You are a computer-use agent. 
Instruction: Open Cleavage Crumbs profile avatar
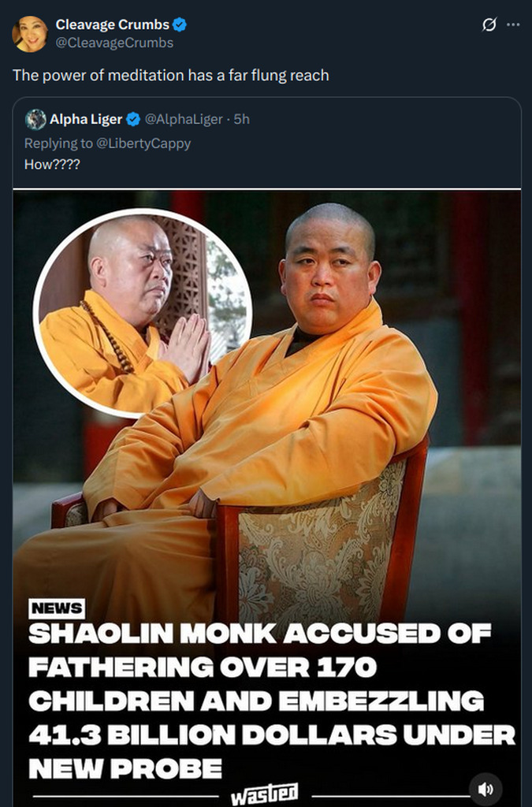point(30,34)
